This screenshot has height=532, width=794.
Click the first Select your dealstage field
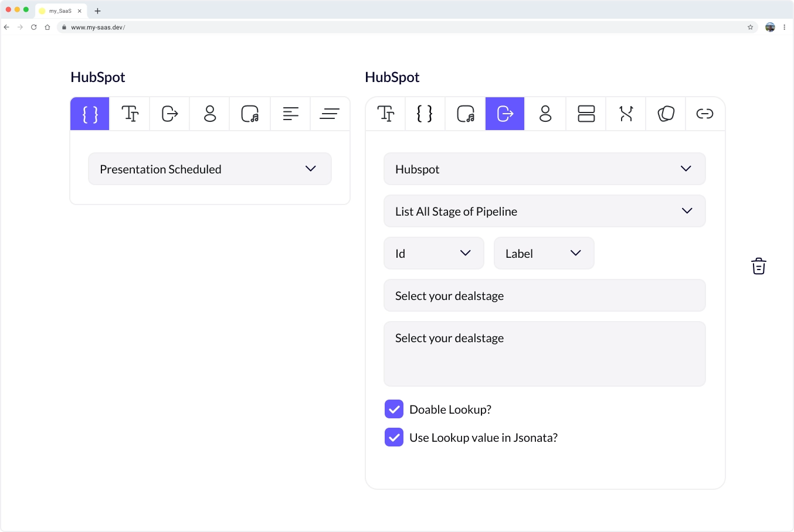click(x=544, y=295)
